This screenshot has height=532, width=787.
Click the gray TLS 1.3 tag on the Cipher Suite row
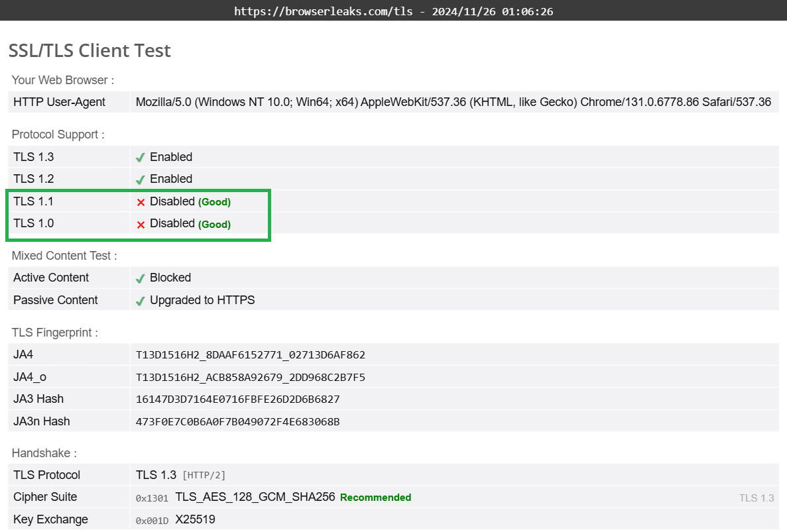[x=757, y=498]
